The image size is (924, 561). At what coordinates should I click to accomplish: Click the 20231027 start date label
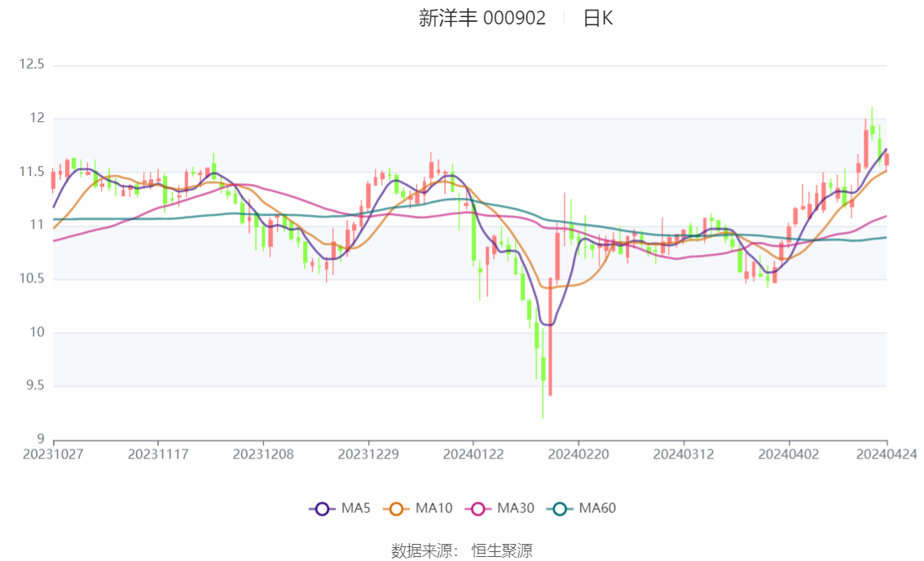pos(53,454)
